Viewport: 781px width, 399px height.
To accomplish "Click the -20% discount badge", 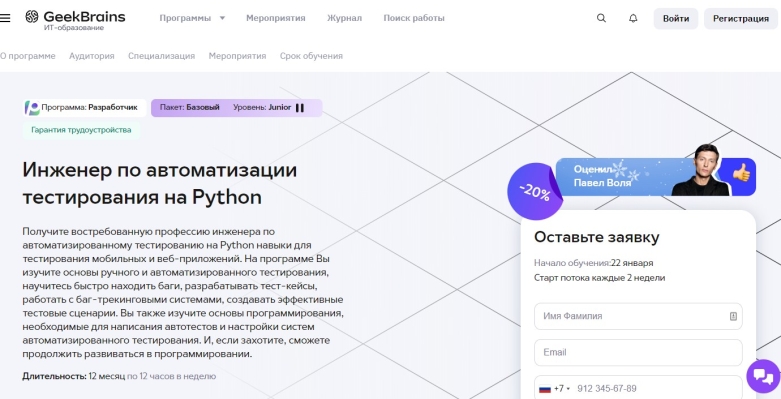I will click(x=534, y=192).
